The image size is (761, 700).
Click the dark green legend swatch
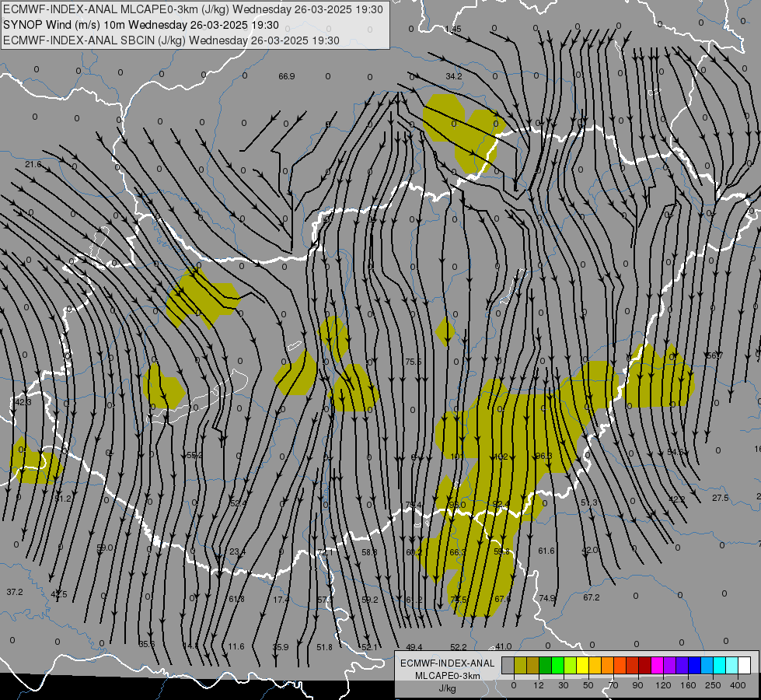[546, 666]
